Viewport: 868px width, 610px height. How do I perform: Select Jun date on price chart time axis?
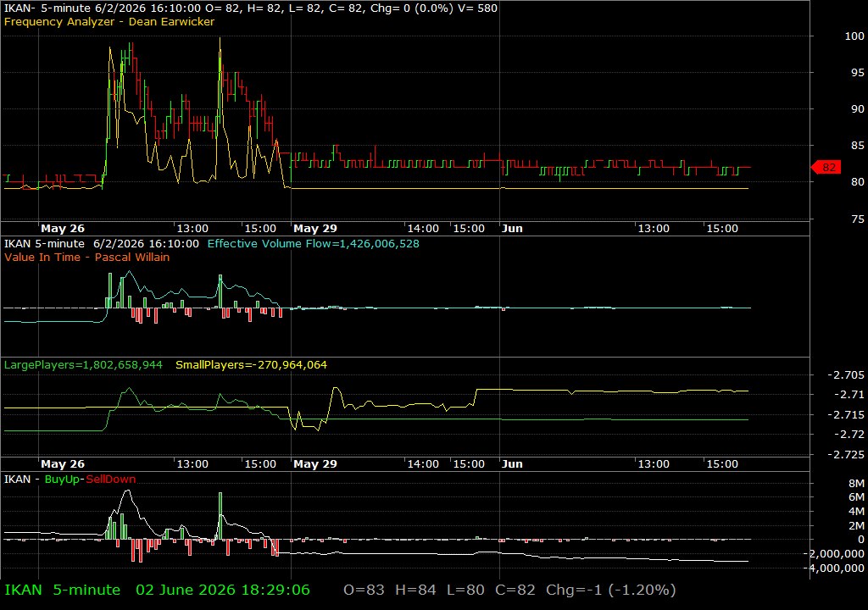(512, 229)
